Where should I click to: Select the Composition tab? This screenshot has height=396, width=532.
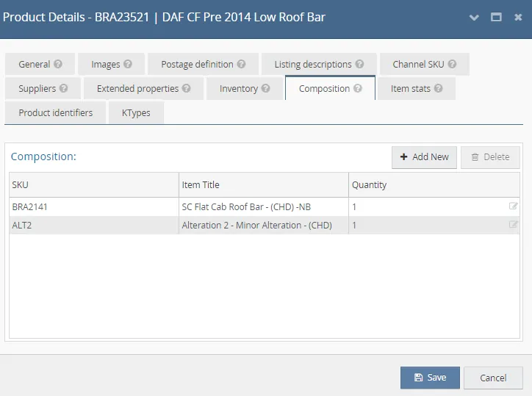(x=330, y=89)
